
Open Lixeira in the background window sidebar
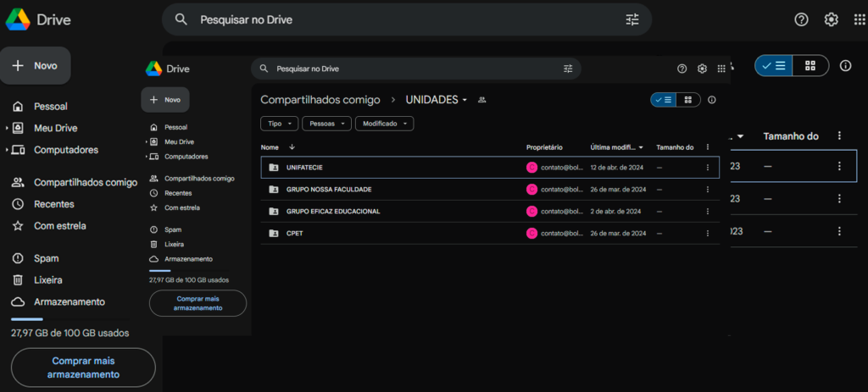pos(36,280)
